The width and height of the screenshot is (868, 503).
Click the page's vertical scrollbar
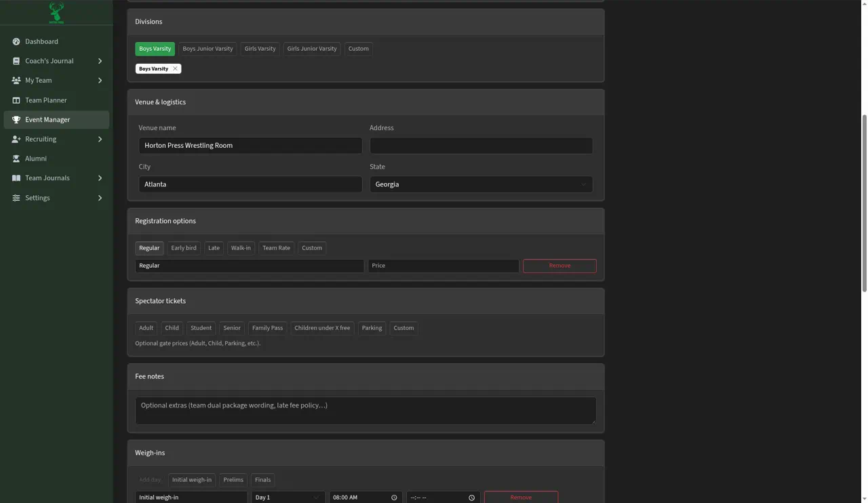[865, 203]
